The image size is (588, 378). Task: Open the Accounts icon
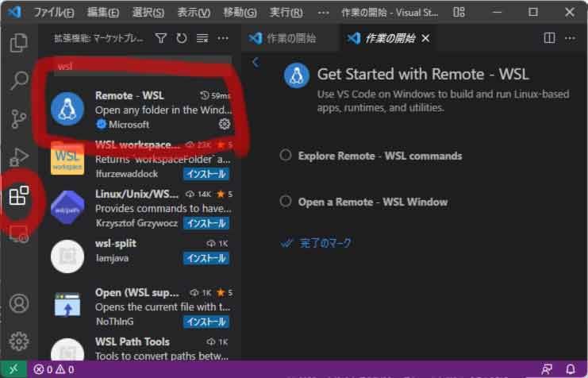(19, 303)
